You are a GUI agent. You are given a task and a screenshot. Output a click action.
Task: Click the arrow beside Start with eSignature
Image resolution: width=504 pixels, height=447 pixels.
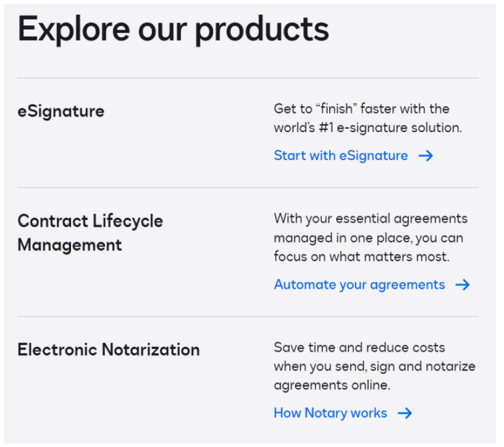click(x=426, y=156)
